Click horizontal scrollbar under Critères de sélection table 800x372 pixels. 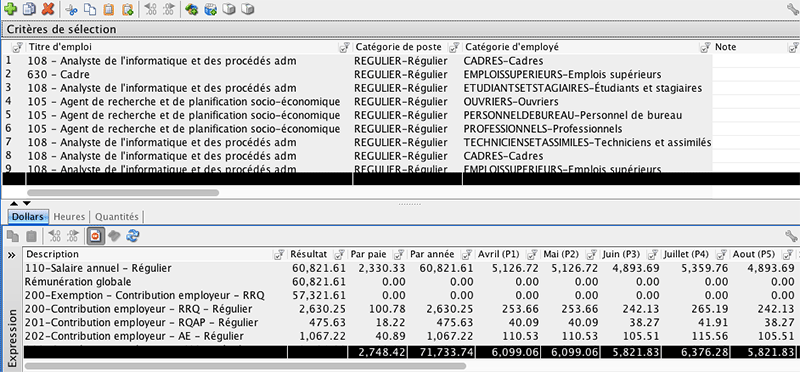pos(123,193)
